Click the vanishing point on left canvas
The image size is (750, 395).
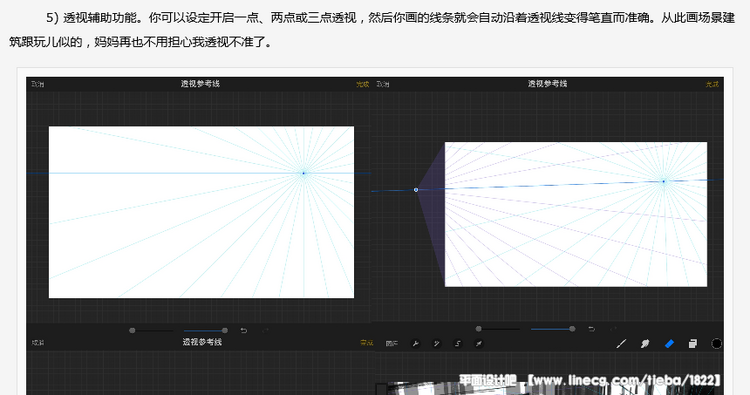click(303, 173)
